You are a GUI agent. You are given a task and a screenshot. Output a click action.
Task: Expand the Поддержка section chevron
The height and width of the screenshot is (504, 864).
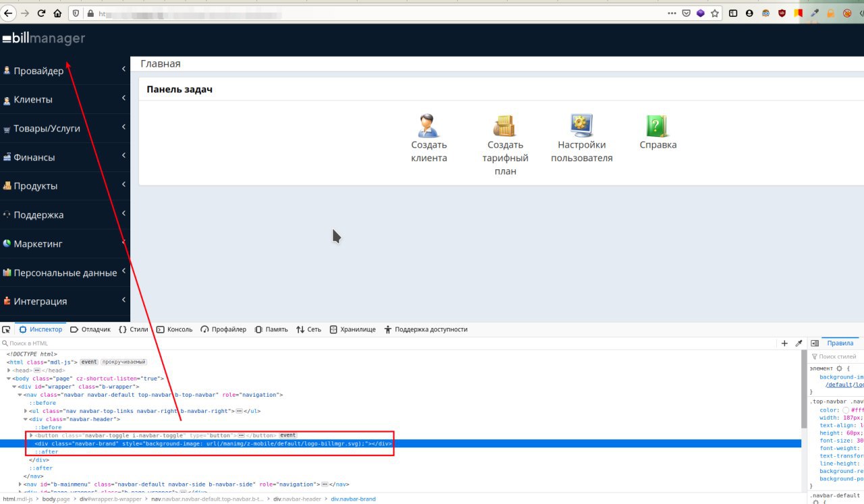click(124, 214)
